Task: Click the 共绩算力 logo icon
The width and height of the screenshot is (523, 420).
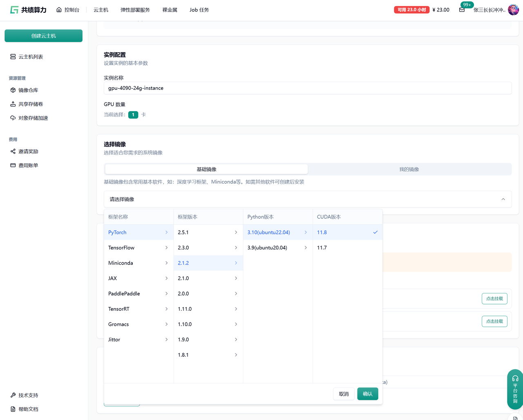Action: 14,10
